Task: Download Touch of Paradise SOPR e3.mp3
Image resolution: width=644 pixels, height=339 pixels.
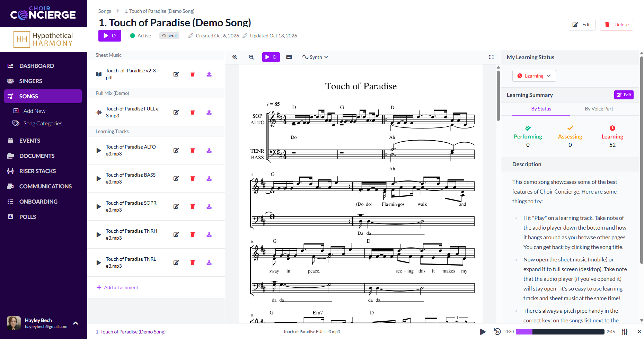Action: [x=209, y=206]
